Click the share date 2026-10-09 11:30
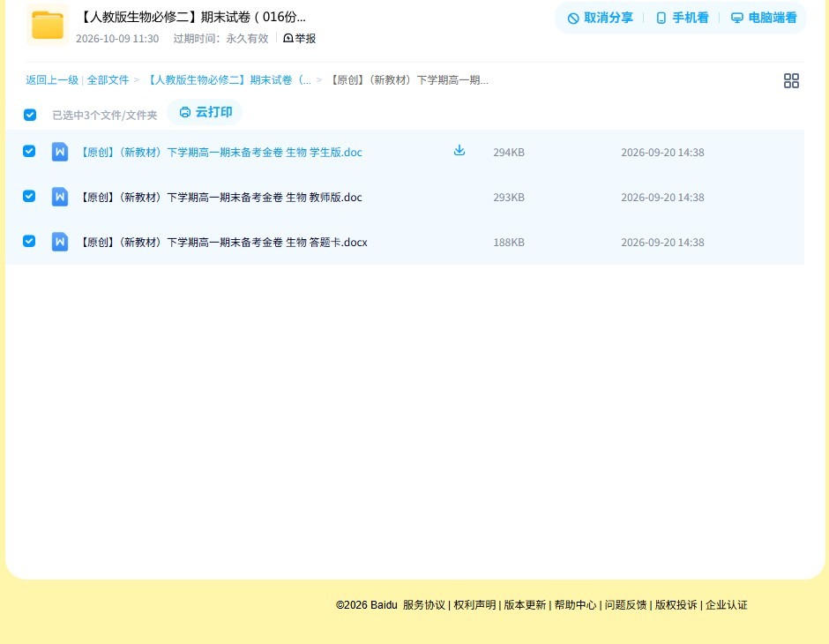This screenshot has height=644, width=829. click(117, 39)
